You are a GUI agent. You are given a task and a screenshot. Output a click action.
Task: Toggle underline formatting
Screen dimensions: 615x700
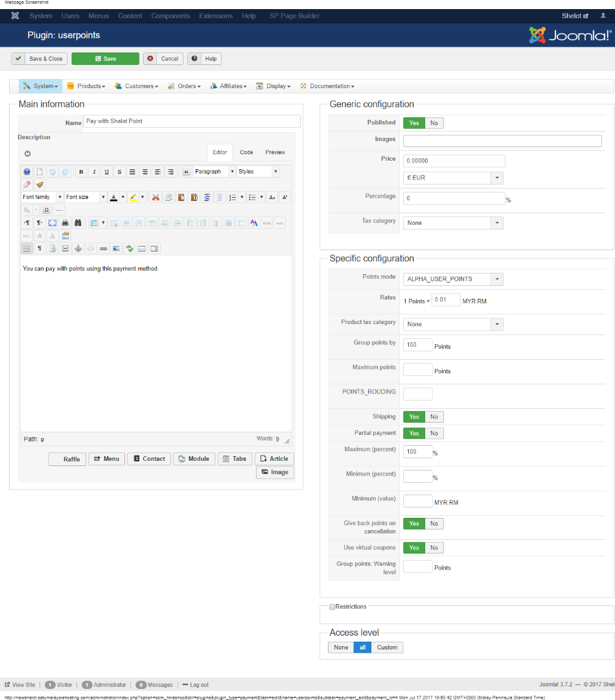click(107, 172)
